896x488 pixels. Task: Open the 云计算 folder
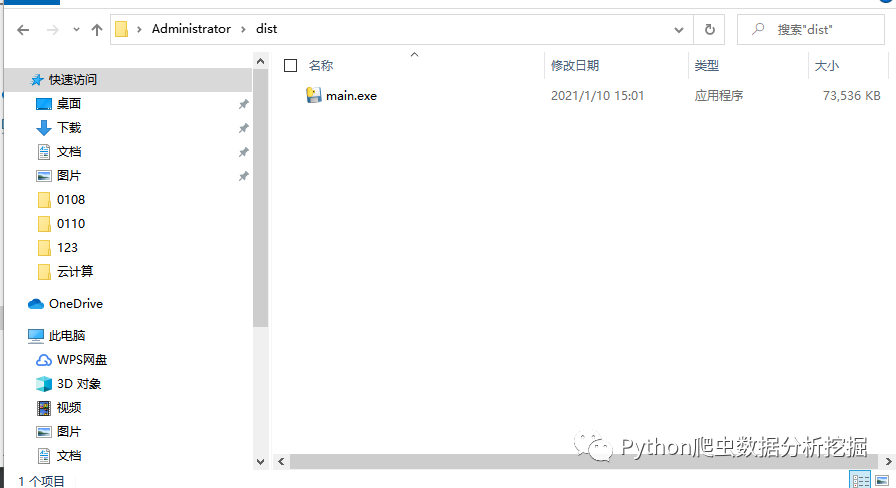tap(75, 271)
